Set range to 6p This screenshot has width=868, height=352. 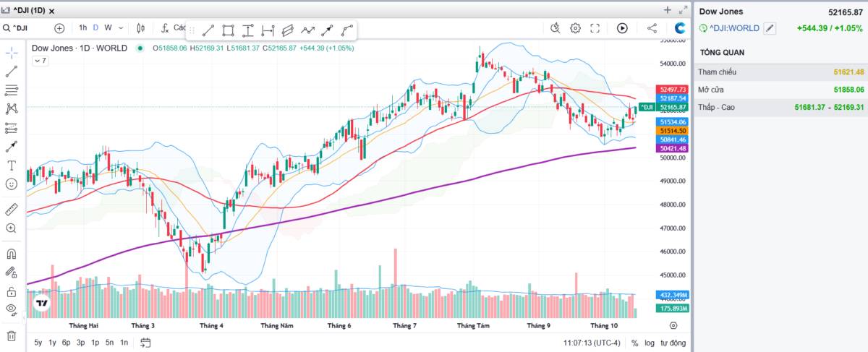coord(67,343)
